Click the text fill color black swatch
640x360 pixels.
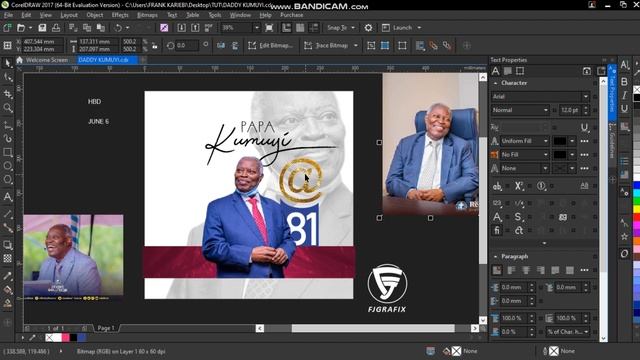tap(560, 141)
